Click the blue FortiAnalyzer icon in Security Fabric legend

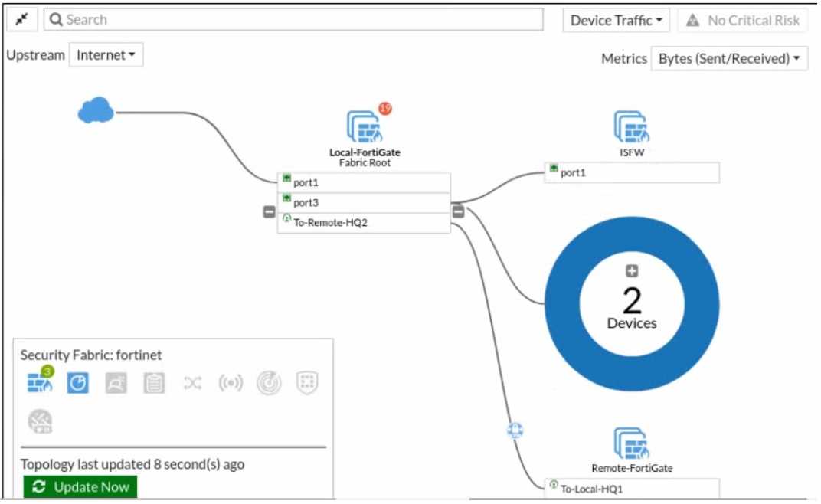[x=77, y=383]
